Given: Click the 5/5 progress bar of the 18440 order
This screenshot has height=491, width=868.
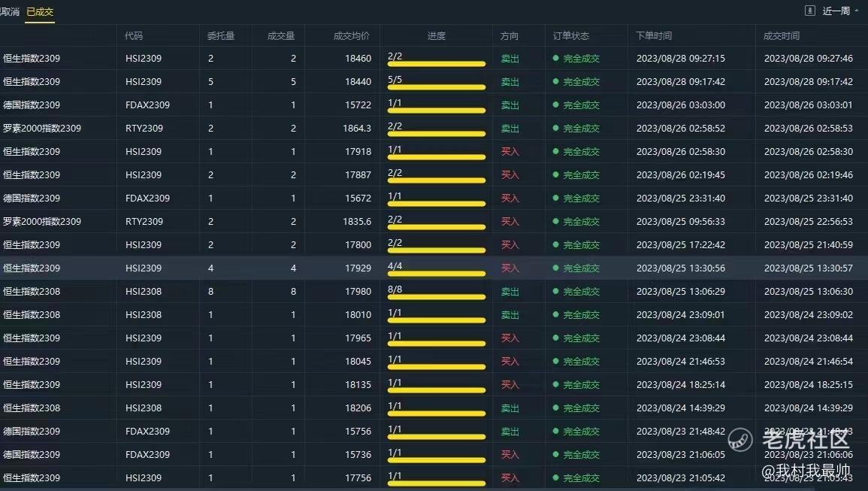Looking at the screenshot, I should 436,87.
